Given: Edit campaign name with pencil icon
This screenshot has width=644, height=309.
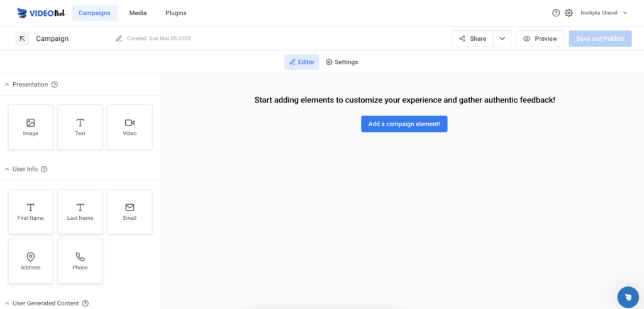Looking at the screenshot, I should tap(119, 38).
